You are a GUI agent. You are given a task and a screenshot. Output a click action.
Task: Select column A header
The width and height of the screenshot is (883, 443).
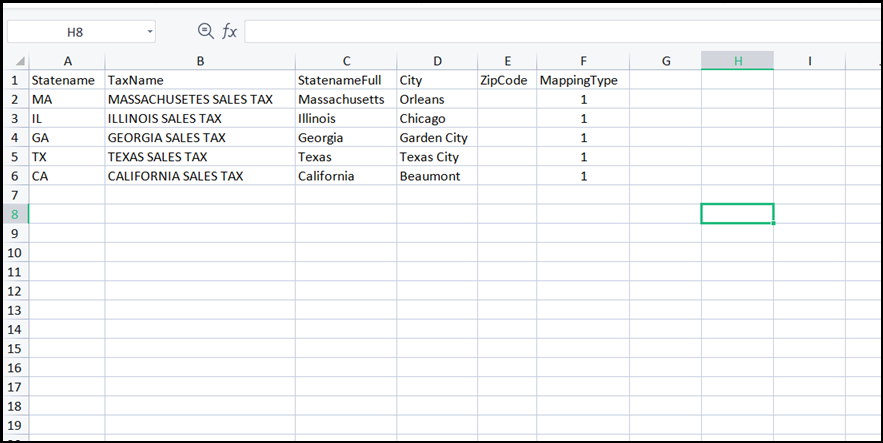pyautogui.click(x=67, y=61)
